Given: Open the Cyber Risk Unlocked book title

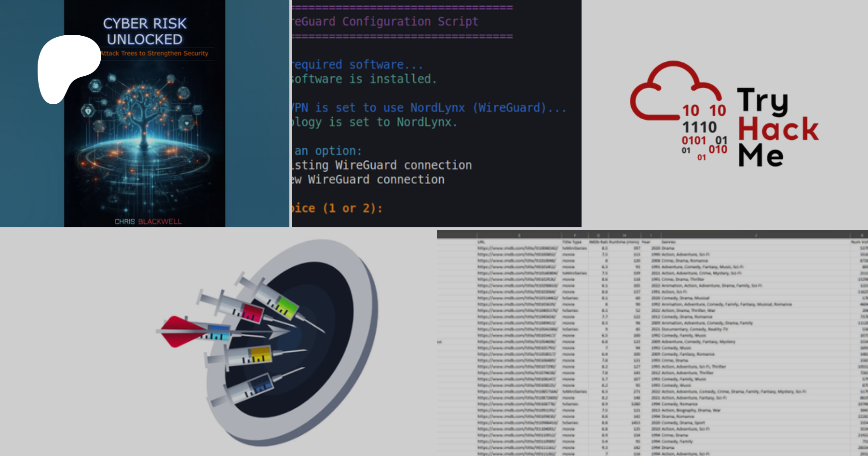Looking at the screenshot, I should tap(145, 31).
